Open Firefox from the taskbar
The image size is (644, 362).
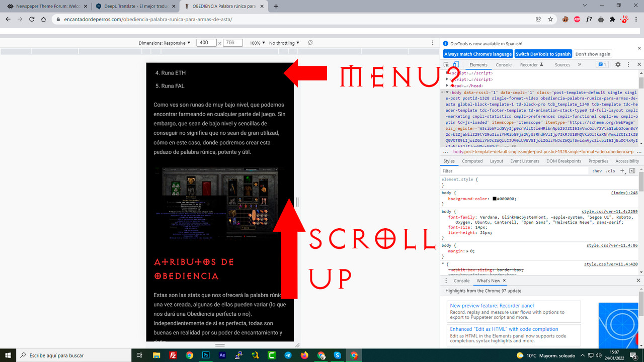pyautogui.click(x=304, y=355)
